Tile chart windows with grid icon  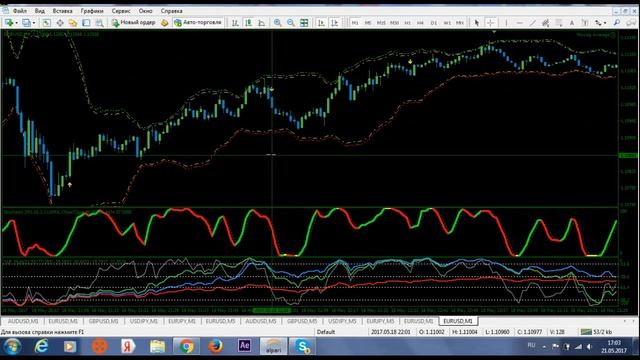coord(304,23)
